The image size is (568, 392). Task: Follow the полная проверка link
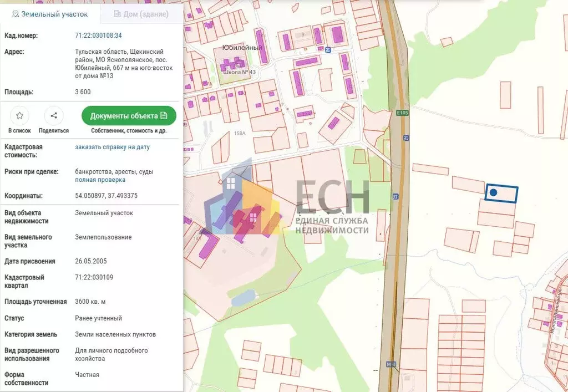100,180
